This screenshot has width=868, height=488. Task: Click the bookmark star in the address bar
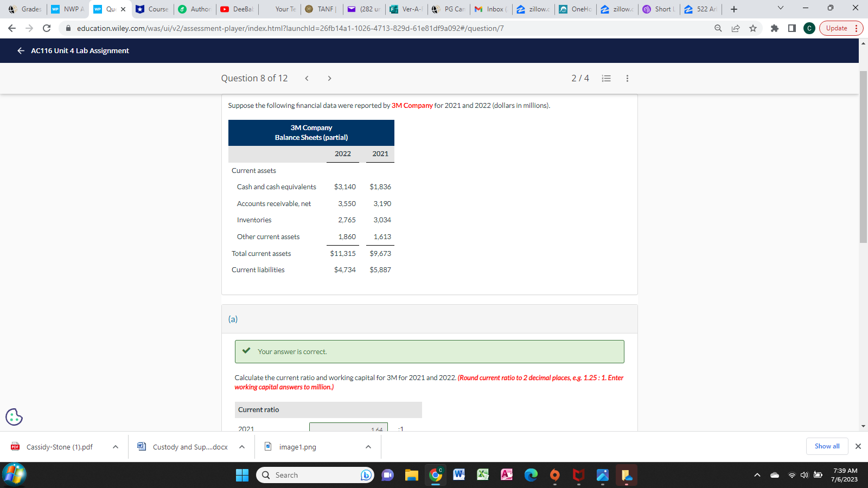pyautogui.click(x=753, y=28)
